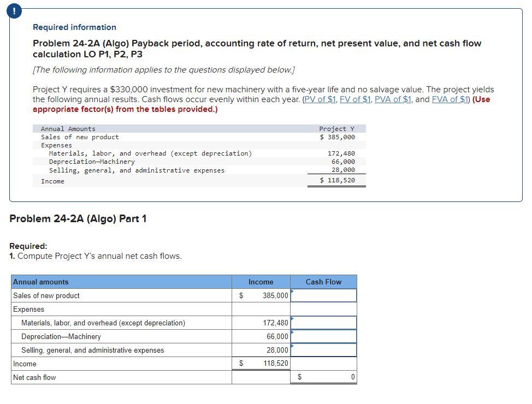Click the 'Annual amounts' column header
This screenshot has height=404, width=532.
pyautogui.click(x=121, y=282)
